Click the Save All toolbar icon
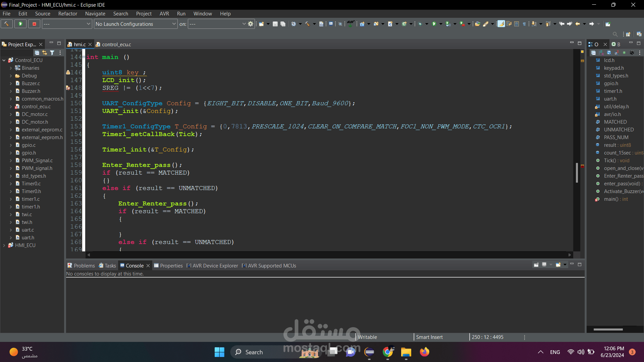The height and width of the screenshot is (362, 644). 283,24
